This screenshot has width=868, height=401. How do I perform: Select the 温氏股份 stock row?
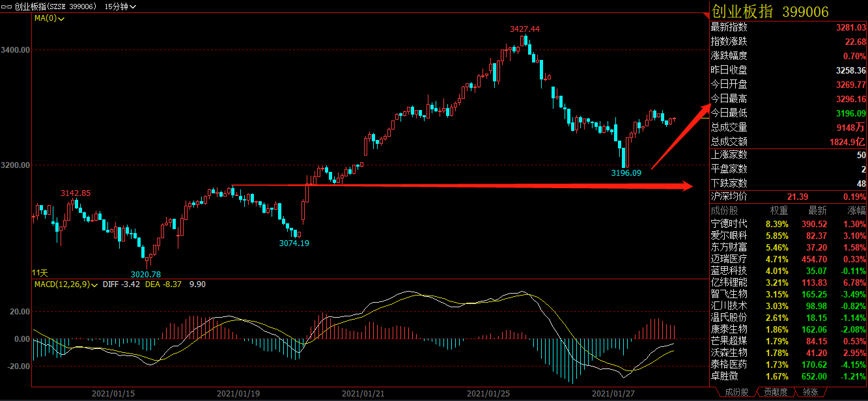click(x=788, y=317)
